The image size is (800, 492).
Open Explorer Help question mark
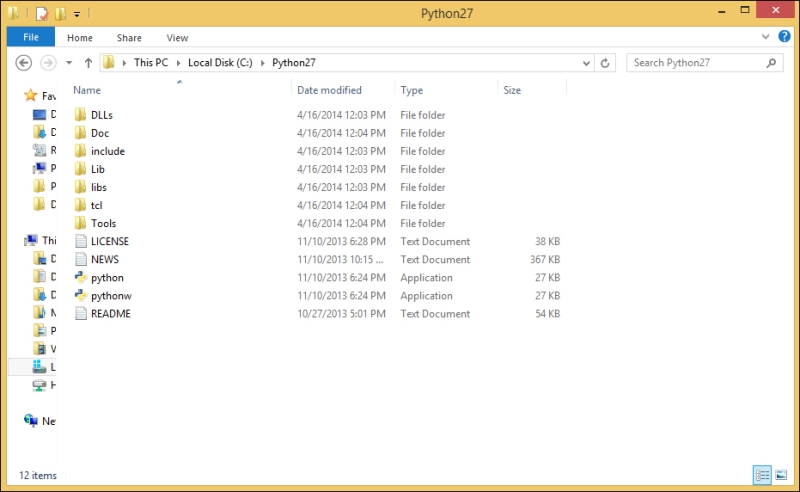[x=784, y=36]
